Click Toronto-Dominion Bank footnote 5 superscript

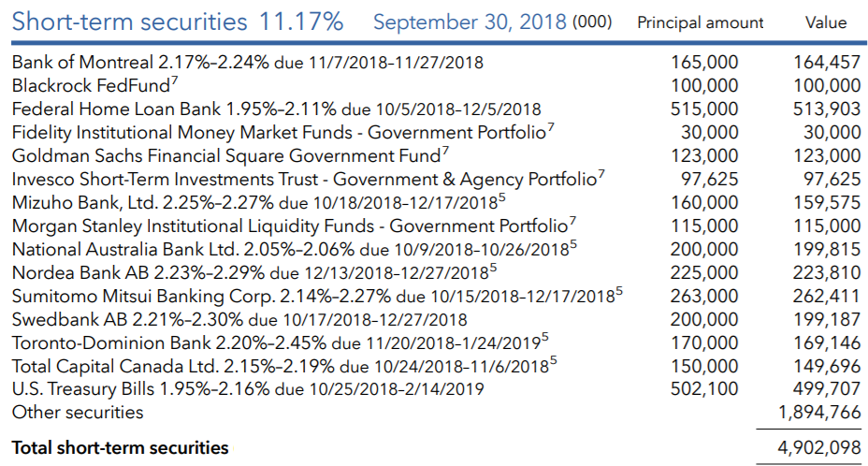point(544,338)
